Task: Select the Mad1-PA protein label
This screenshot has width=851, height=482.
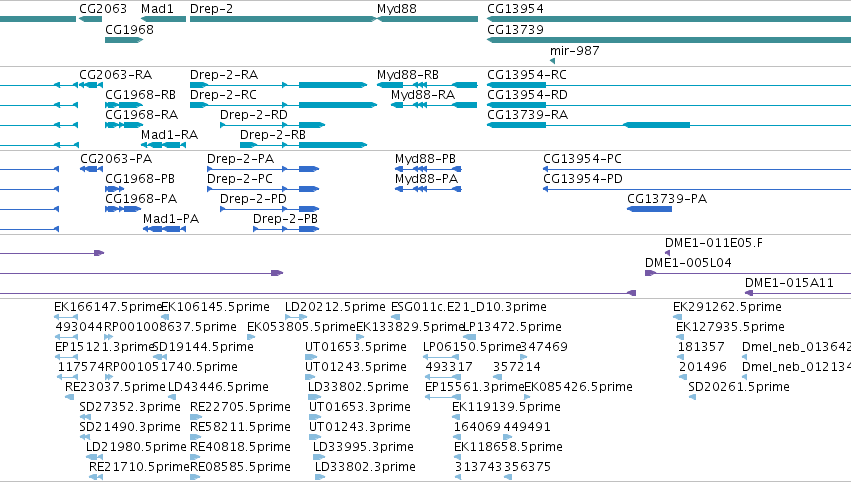Action: click(x=171, y=219)
